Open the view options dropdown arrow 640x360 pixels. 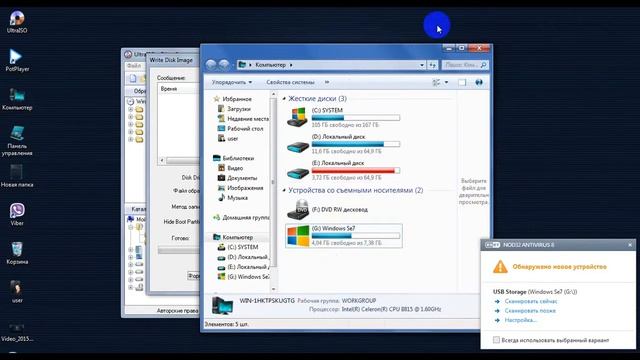(446, 82)
